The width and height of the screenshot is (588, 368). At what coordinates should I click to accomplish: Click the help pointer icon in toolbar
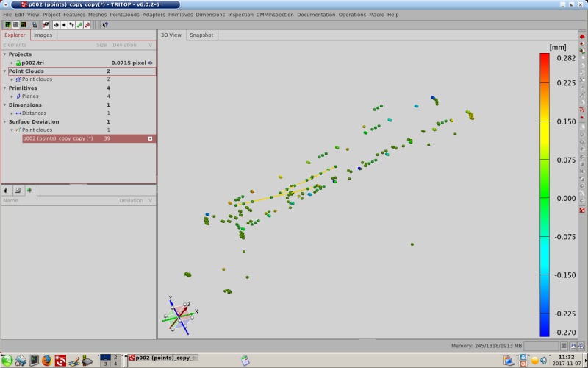(105, 24)
